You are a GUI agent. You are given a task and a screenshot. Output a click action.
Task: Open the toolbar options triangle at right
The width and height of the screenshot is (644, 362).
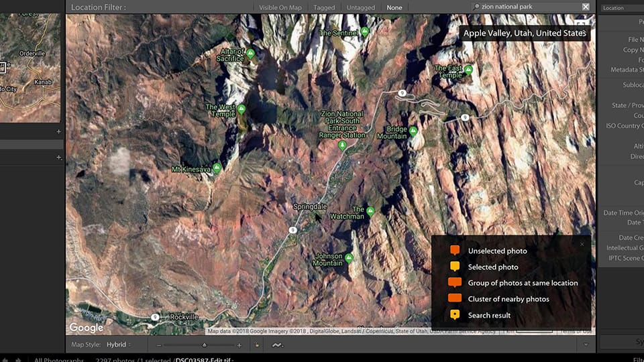[x=586, y=345]
